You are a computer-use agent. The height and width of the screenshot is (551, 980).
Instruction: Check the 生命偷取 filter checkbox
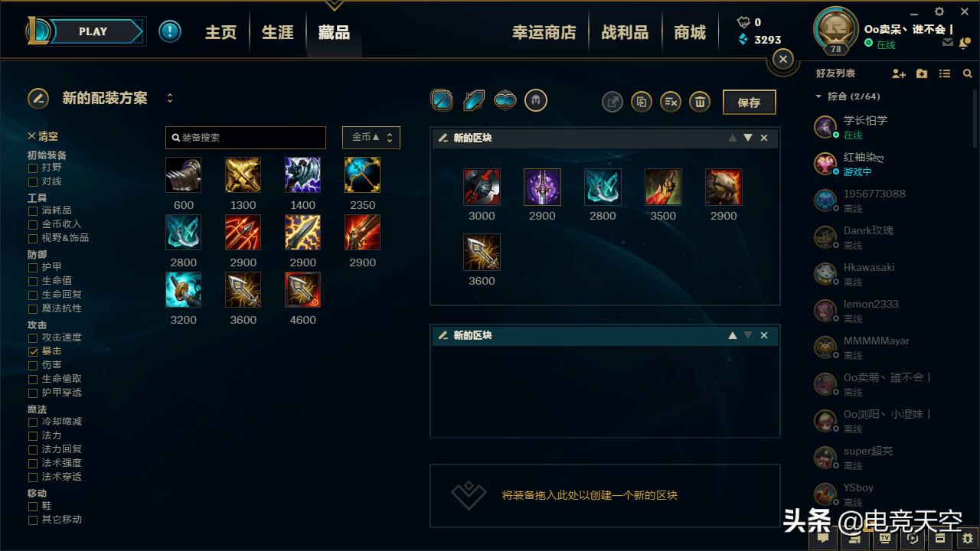pyautogui.click(x=33, y=379)
